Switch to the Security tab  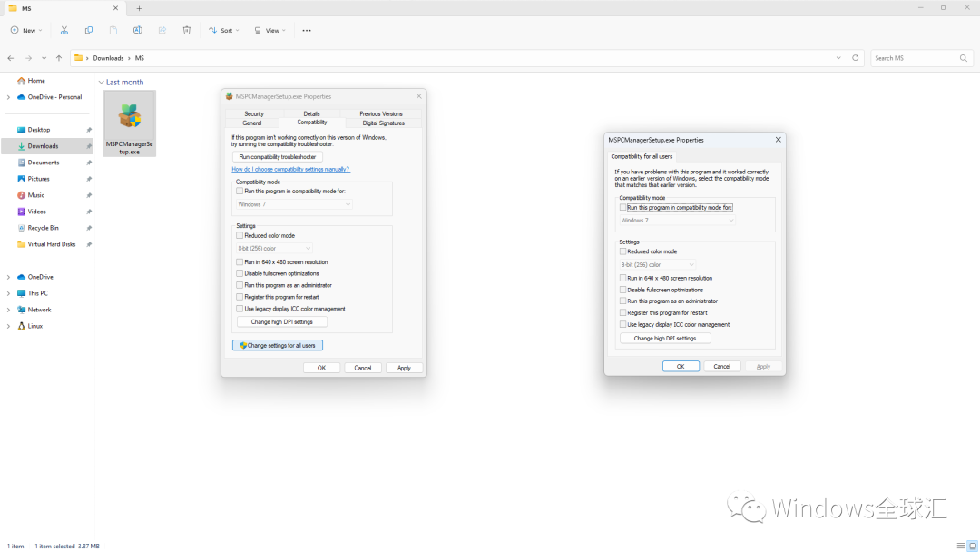pyautogui.click(x=254, y=113)
